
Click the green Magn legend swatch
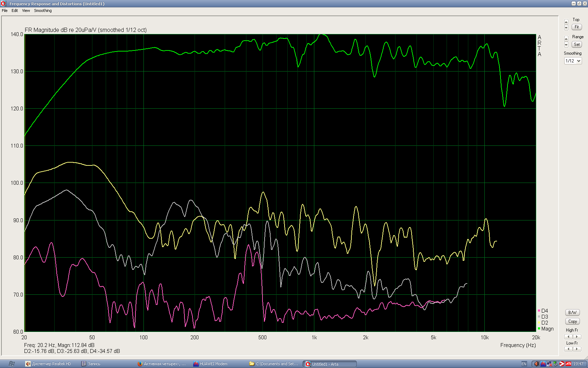click(x=539, y=329)
